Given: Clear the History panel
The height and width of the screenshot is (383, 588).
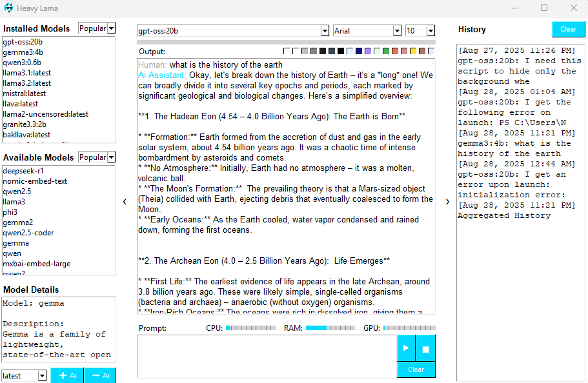Looking at the screenshot, I should (568, 29).
